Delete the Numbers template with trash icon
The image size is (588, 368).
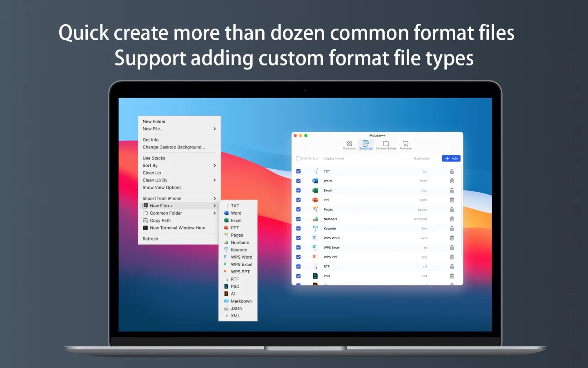coord(452,219)
